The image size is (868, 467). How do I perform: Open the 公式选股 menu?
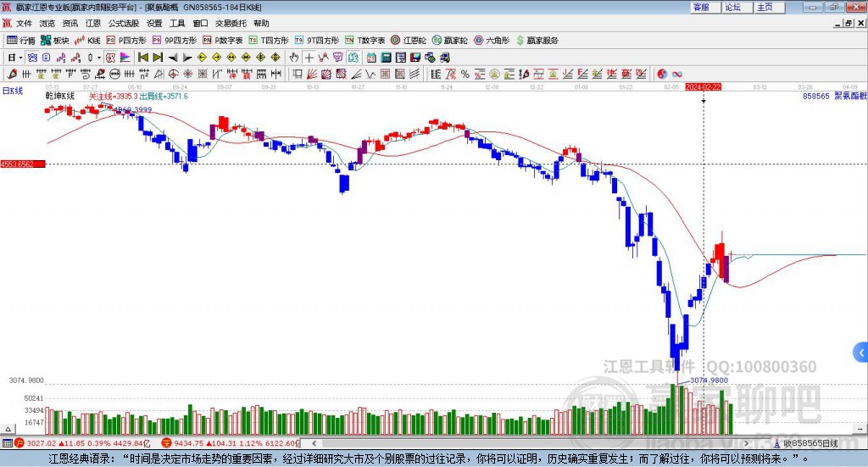pos(124,23)
